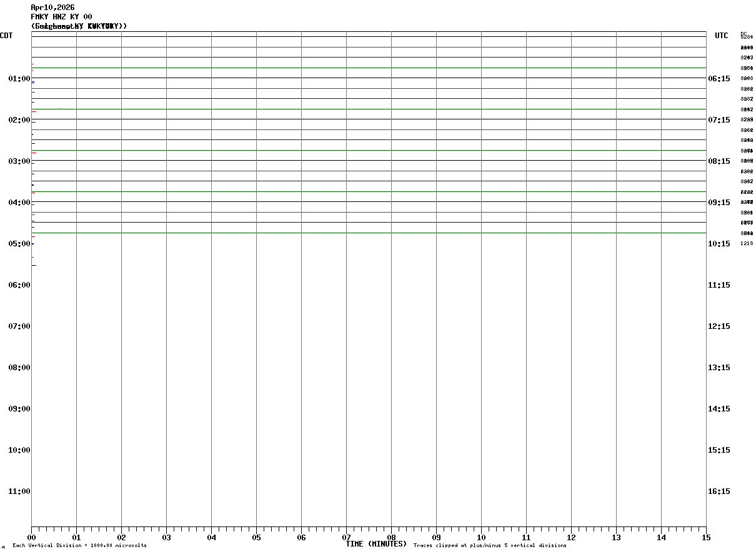Image resolution: width=756 pixels, height=554 pixels.
Task: Click the TIME (MINUTES) axis title
Action: click(x=376, y=544)
